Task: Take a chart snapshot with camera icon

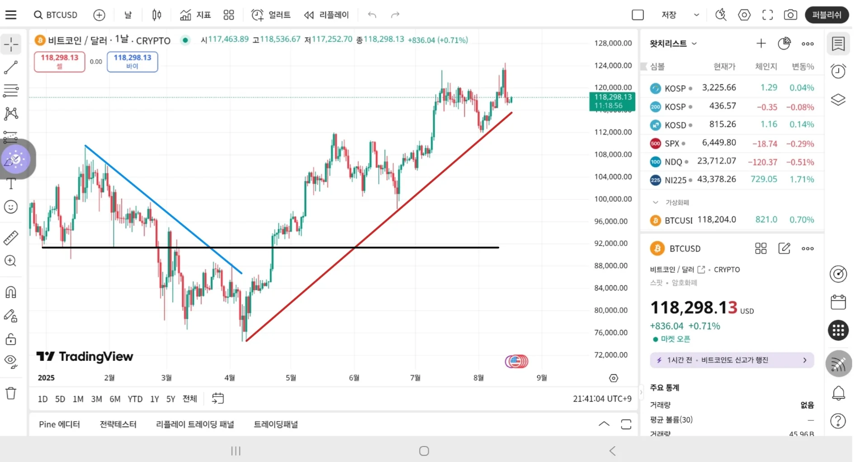Action: (790, 15)
